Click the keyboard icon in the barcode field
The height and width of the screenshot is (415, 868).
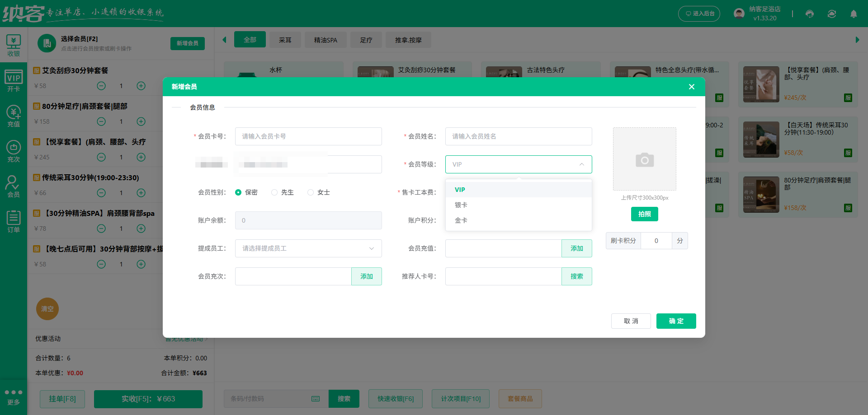click(315, 399)
